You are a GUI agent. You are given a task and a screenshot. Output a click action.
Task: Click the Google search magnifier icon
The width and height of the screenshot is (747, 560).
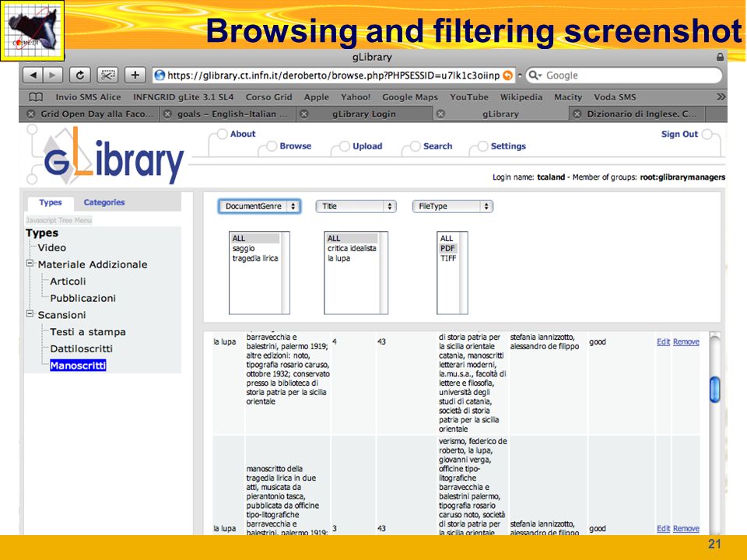pyautogui.click(x=535, y=75)
